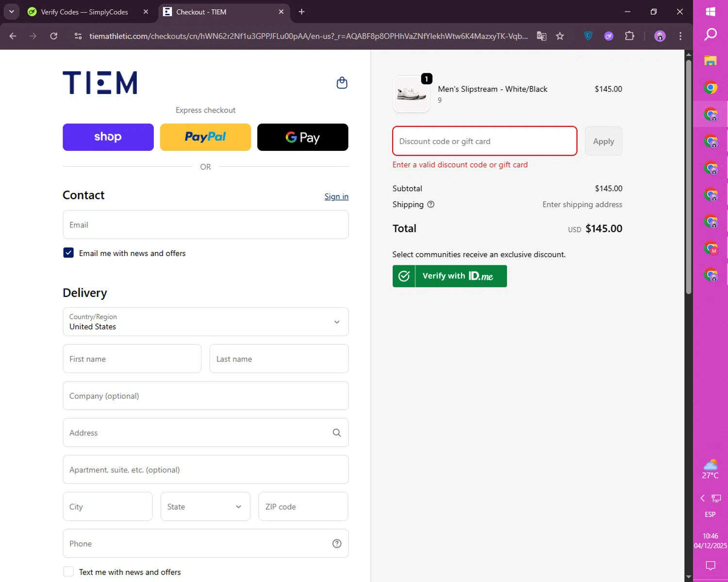Open Windows search in taskbar
This screenshot has width=728, height=582.
[x=711, y=34]
